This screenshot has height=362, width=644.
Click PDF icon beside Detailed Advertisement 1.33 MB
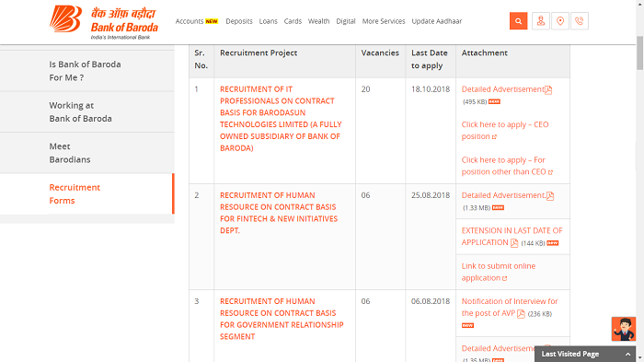550,196
